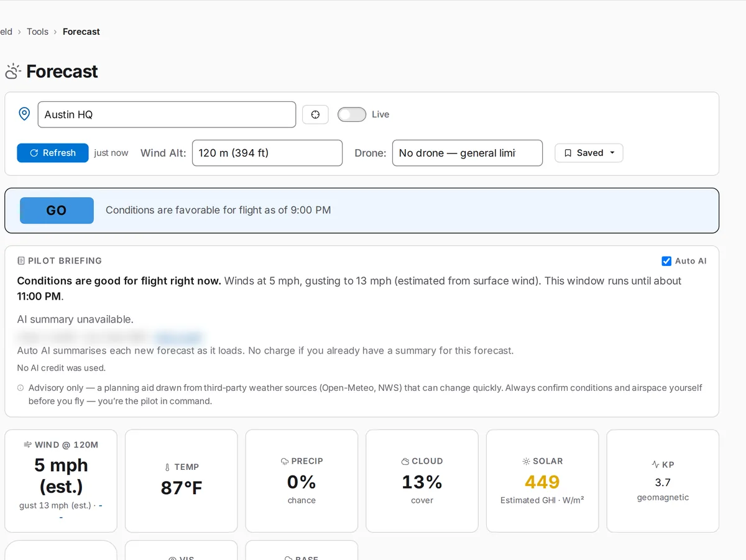Click the 'gust 13 mph (est.)' text
Viewport: 746px width, 560px height.
coord(55,505)
